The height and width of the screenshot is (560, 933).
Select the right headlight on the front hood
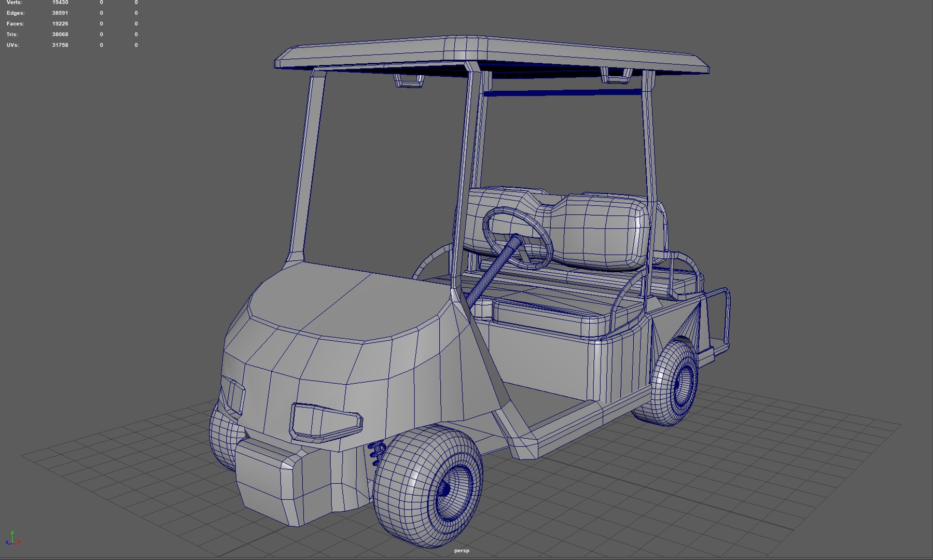[326, 422]
